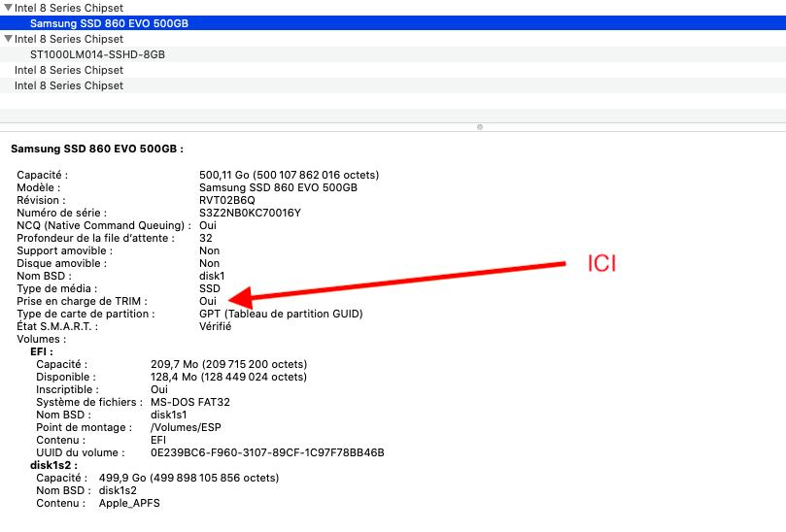
Task: Click the Support amovible label
Action: [65, 250]
